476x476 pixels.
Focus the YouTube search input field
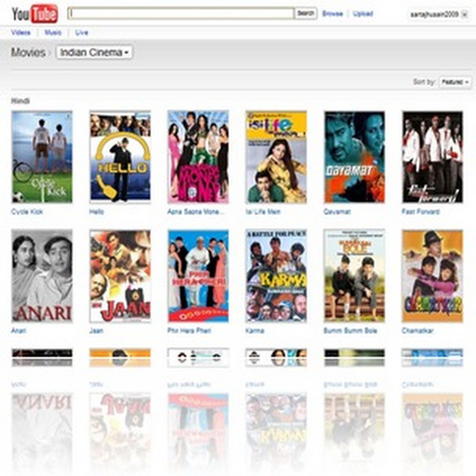(181, 13)
